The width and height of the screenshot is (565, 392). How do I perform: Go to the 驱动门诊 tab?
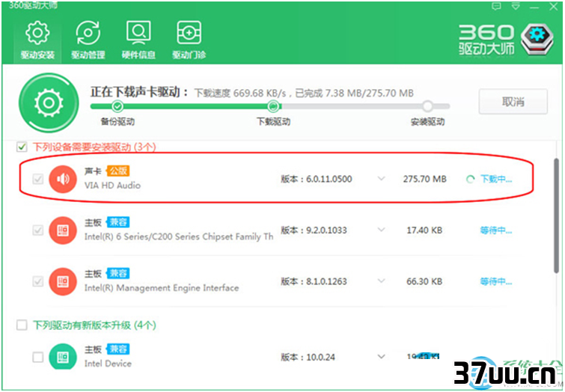click(x=189, y=40)
